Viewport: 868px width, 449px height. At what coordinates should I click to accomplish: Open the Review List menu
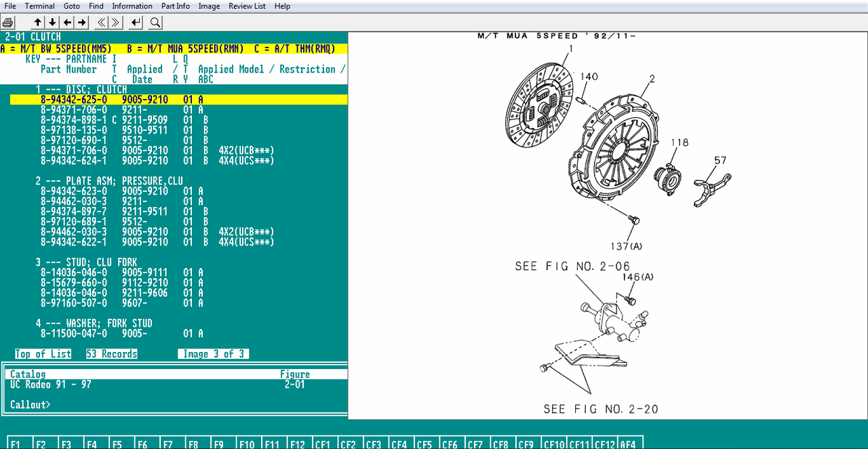point(247,6)
